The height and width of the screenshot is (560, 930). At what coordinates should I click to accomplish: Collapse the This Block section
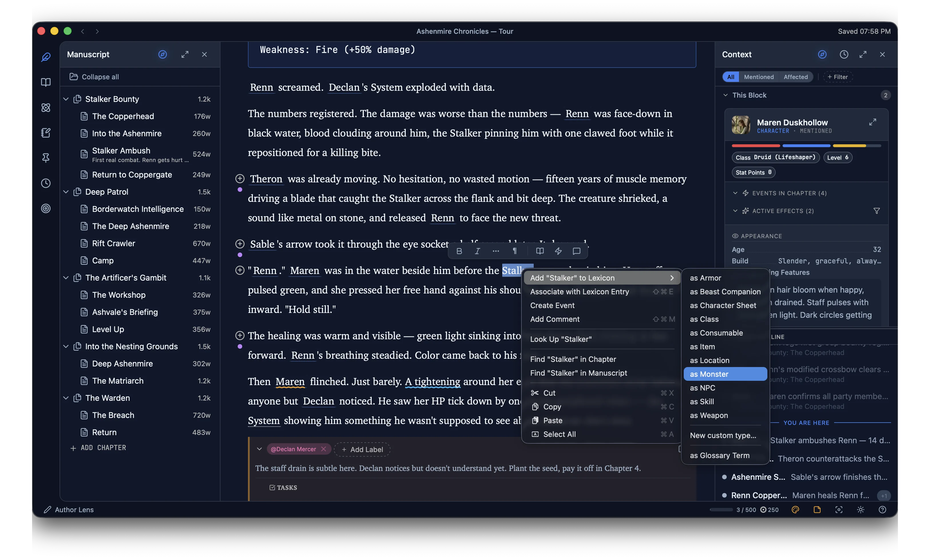click(x=725, y=95)
